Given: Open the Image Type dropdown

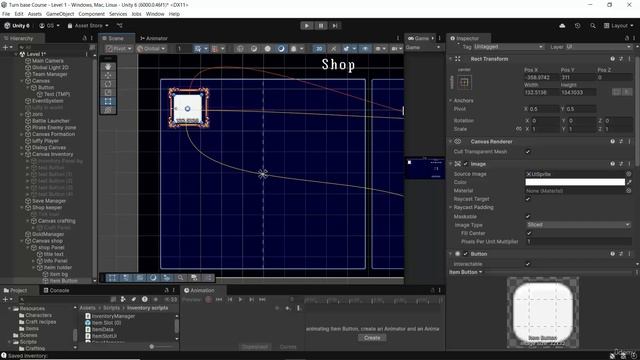Looking at the screenshot, I should point(578,224).
